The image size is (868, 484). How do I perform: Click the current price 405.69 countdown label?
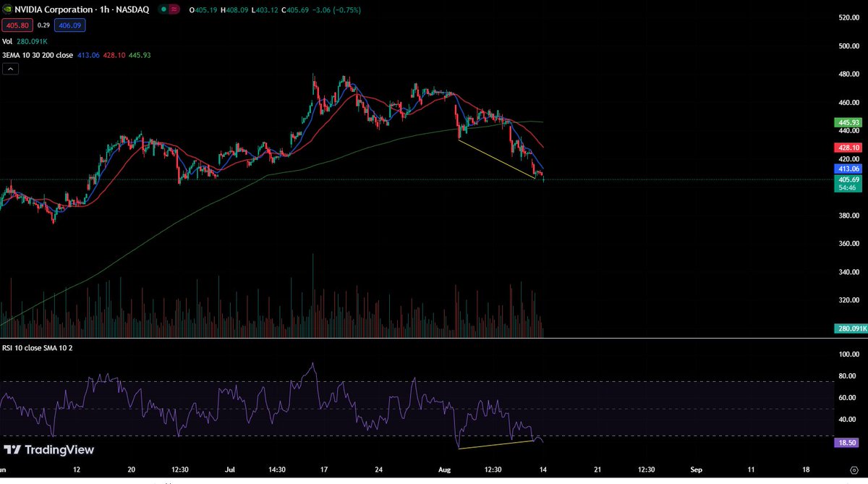(848, 183)
